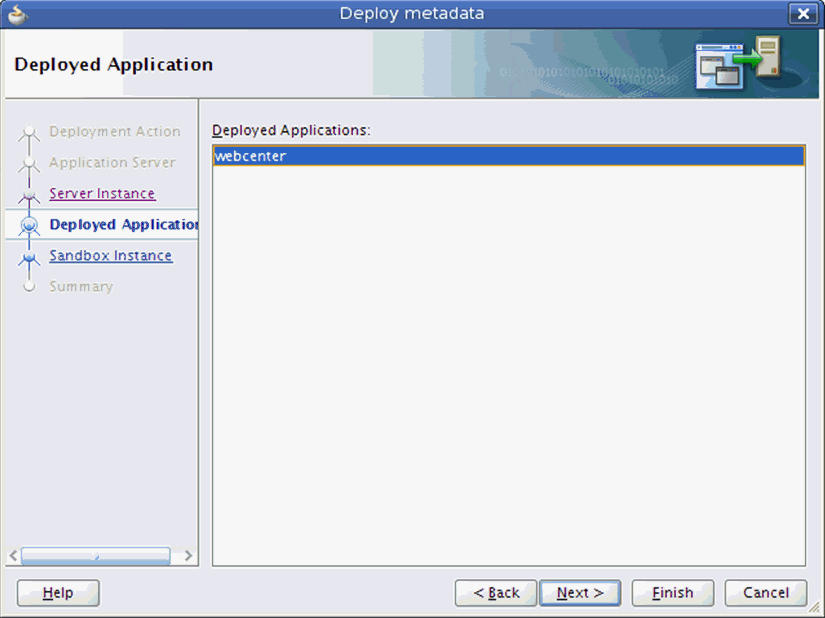Click the Application Server step node icon
825x618 pixels.
coord(29,164)
